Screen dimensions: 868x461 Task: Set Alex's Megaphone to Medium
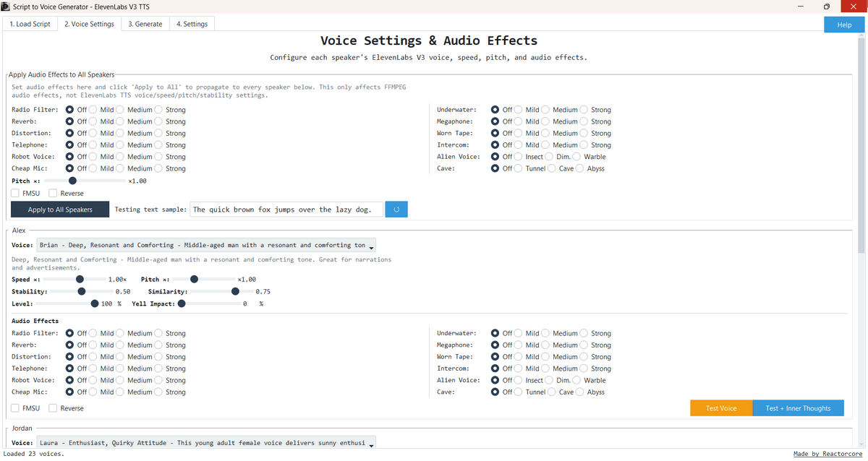pyautogui.click(x=546, y=345)
